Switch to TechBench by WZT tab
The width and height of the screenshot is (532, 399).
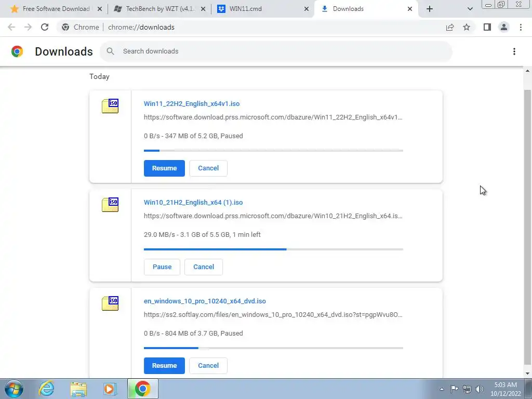(159, 9)
